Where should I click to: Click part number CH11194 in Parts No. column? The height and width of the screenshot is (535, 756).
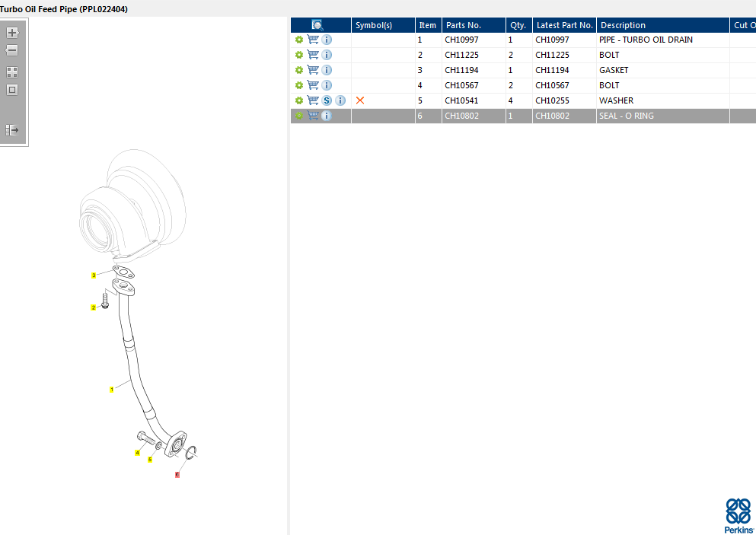pos(461,70)
